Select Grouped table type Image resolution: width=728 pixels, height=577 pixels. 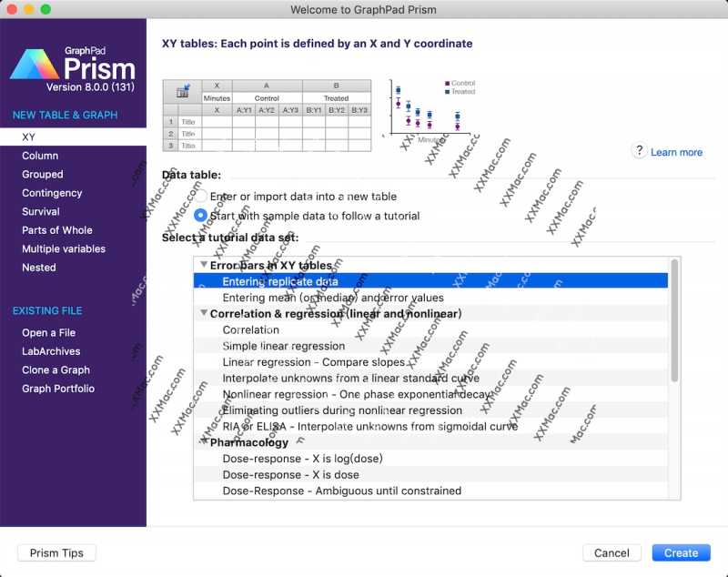(x=43, y=174)
